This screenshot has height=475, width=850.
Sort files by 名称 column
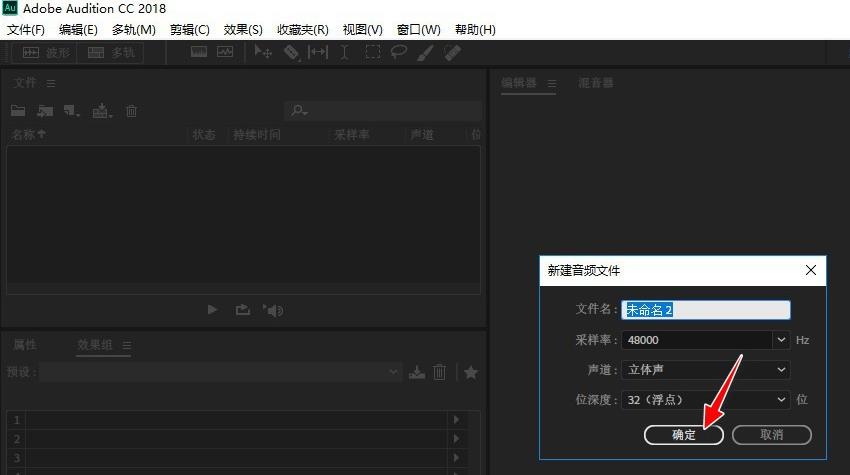point(29,134)
